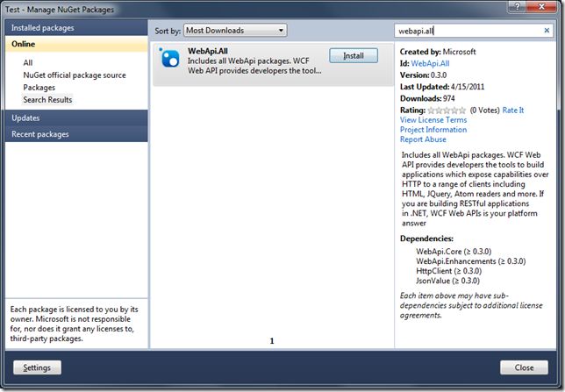Select All under Online sources
This screenshot has height=392, width=565.
click(28, 62)
